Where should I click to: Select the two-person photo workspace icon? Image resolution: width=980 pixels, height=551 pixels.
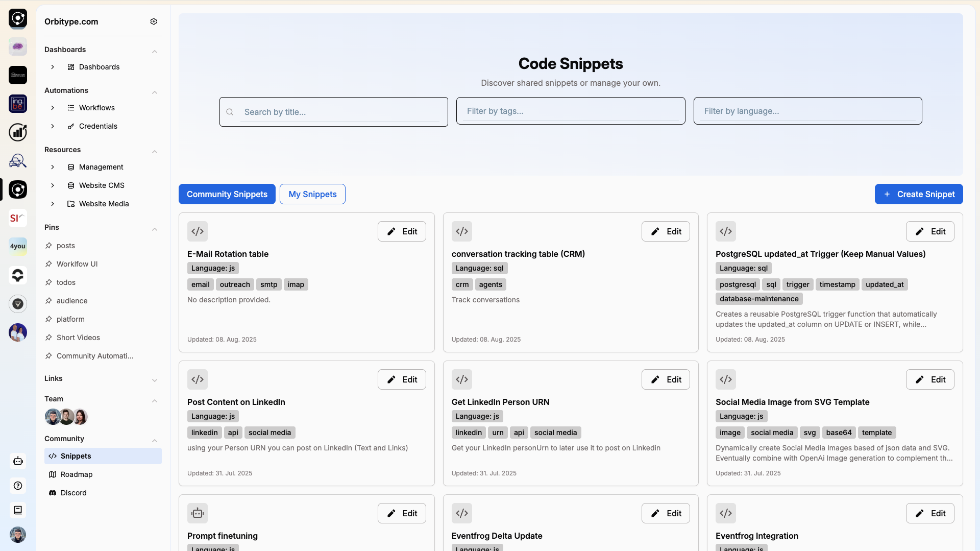[x=18, y=332]
